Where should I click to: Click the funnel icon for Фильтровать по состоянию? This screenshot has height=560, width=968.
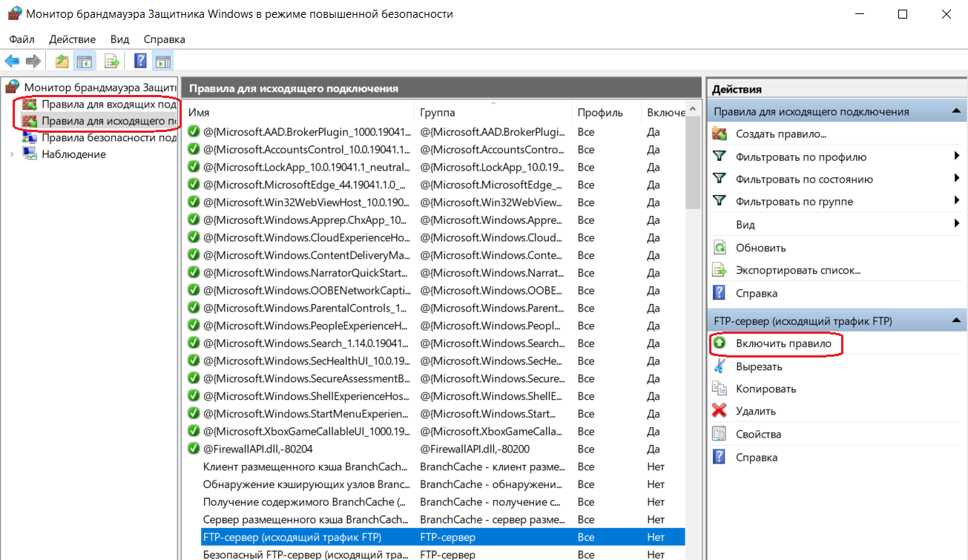click(719, 179)
